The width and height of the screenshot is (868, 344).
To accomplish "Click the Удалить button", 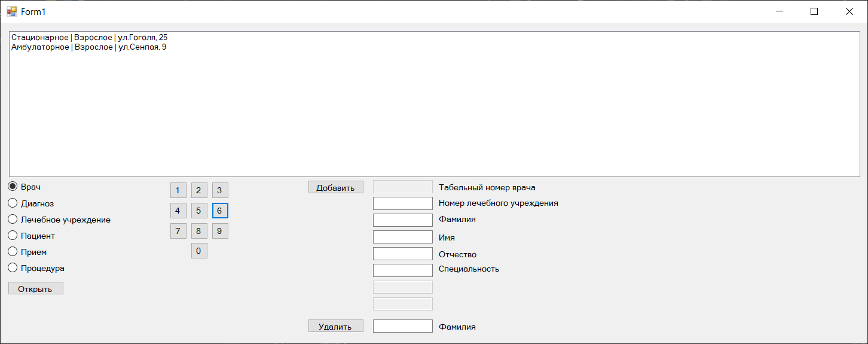I will [x=336, y=326].
